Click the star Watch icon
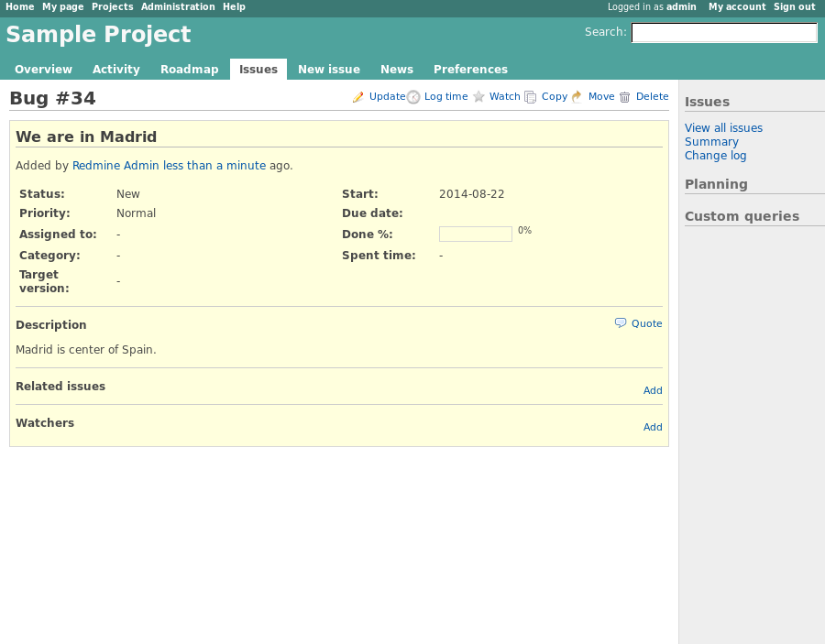This screenshot has height=644, width=825. [x=478, y=97]
